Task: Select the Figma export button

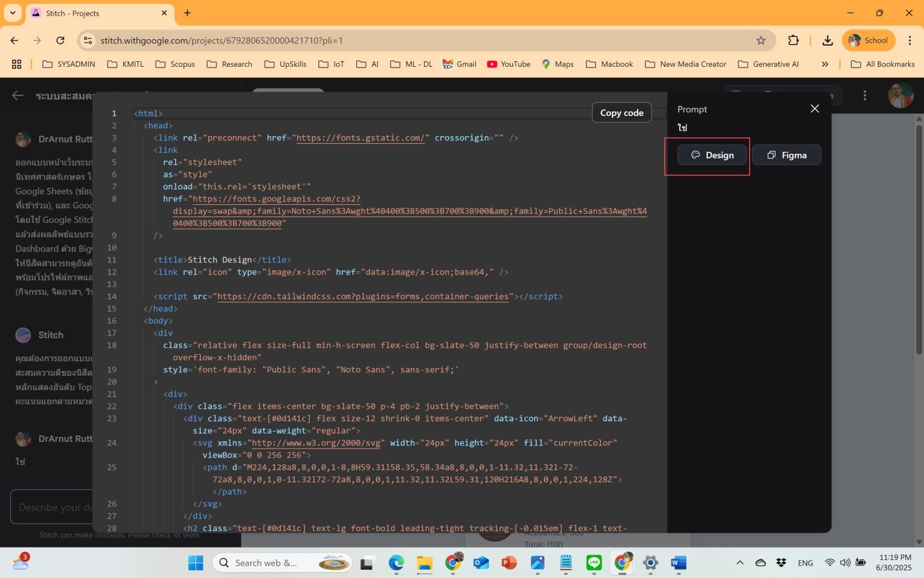Action: tap(786, 155)
